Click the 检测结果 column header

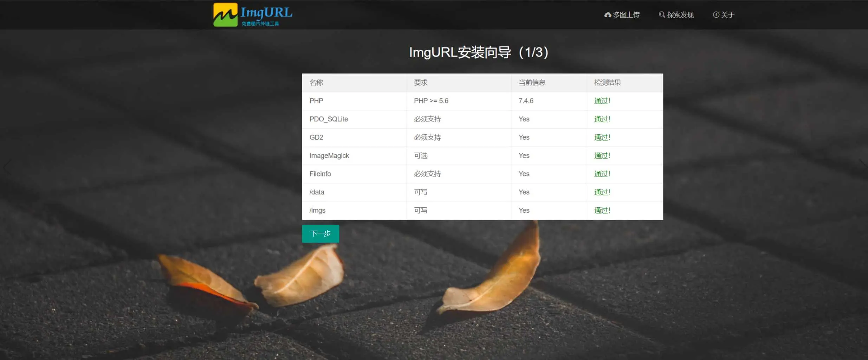click(607, 83)
